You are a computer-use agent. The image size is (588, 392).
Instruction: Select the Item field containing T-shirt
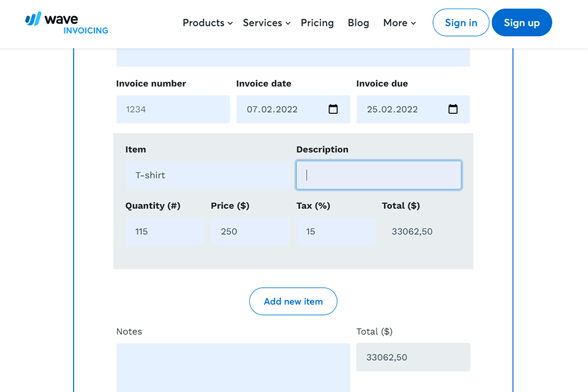pos(208,175)
